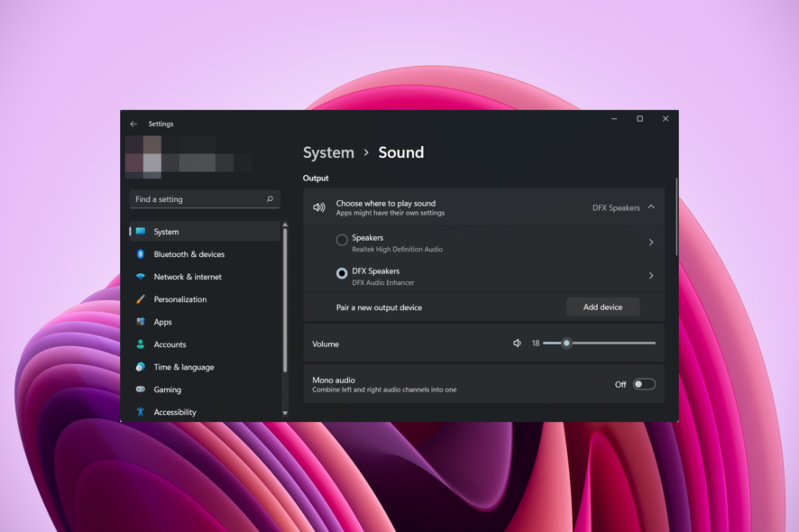Image resolution: width=799 pixels, height=532 pixels.
Task: Open Network & internet settings
Action: (x=205, y=277)
